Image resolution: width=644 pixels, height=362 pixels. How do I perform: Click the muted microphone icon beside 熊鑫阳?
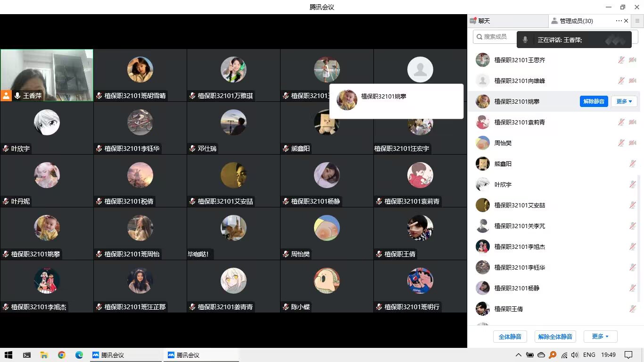(x=632, y=164)
